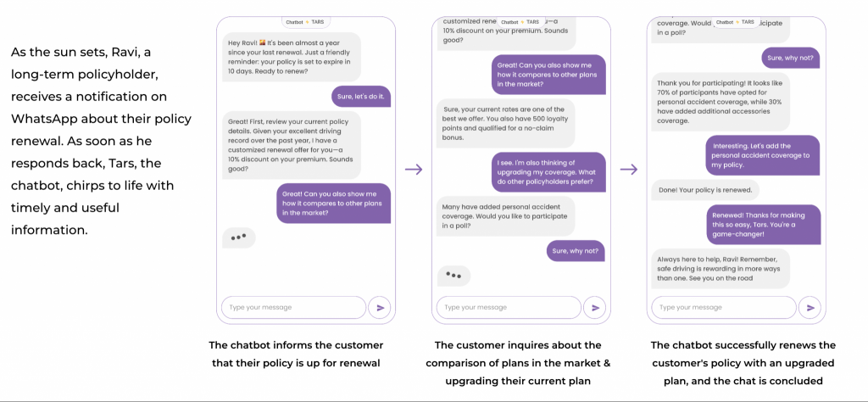
Task: Click the "Interesting. Let's add the personal accident" bubble
Action: tap(763, 155)
